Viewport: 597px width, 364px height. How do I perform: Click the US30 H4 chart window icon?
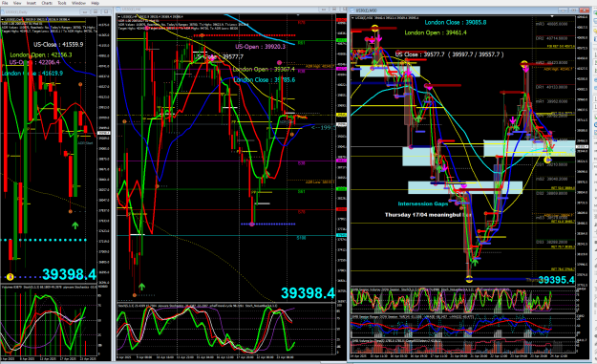(118, 10)
